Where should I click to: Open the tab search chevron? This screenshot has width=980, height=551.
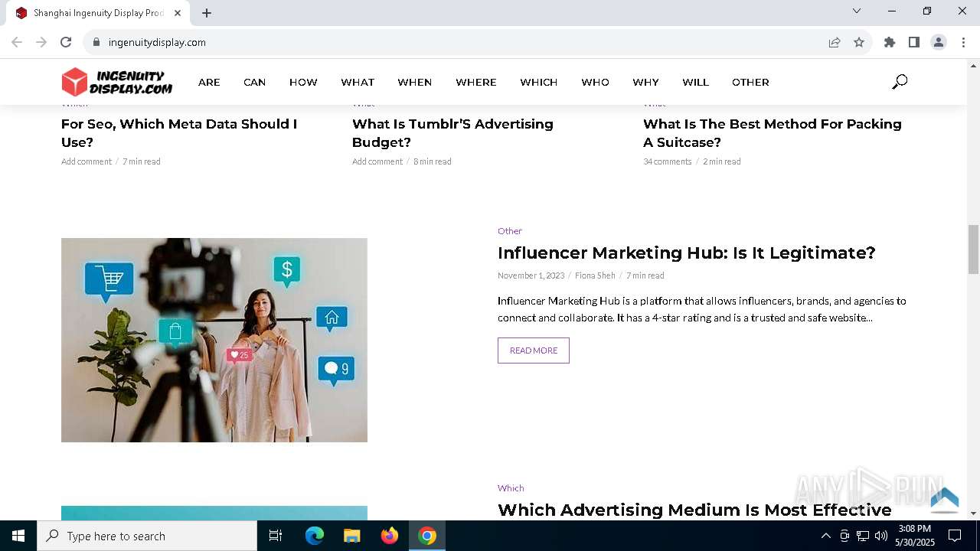click(x=857, y=11)
